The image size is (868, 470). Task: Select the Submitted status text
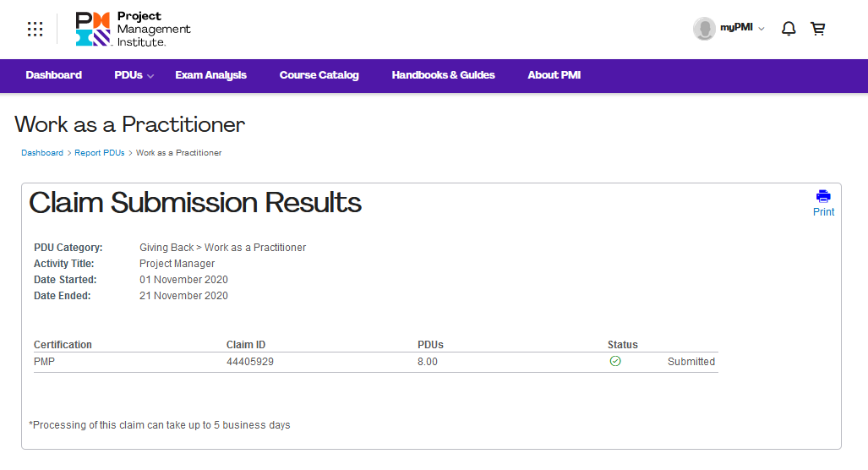pos(691,362)
